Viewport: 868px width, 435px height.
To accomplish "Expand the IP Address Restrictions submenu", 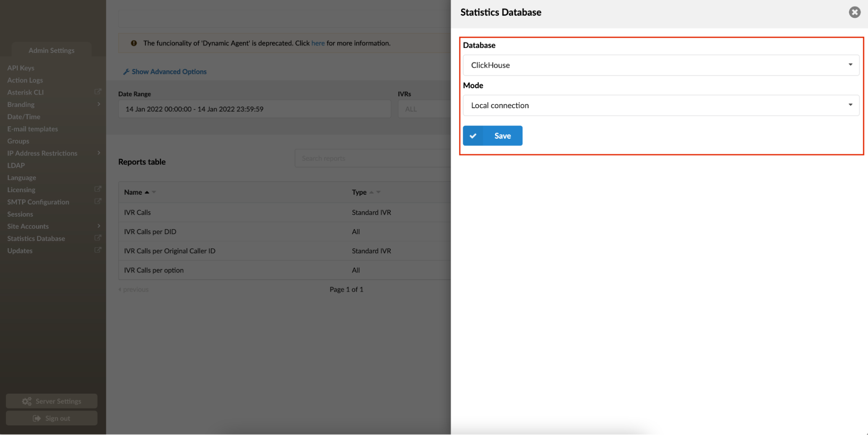I will coord(99,153).
